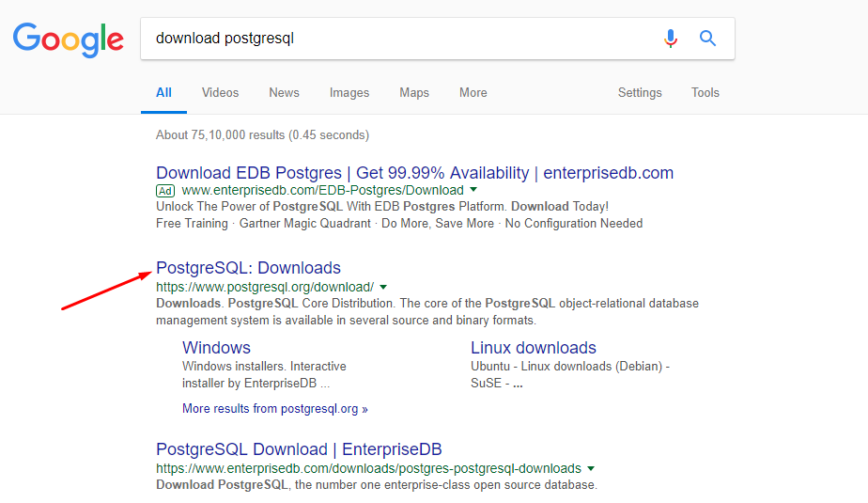Image resolution: width=868 pixels, height=503 pixels.
Task: Click More results from postgresql.org
Action: 275,409
